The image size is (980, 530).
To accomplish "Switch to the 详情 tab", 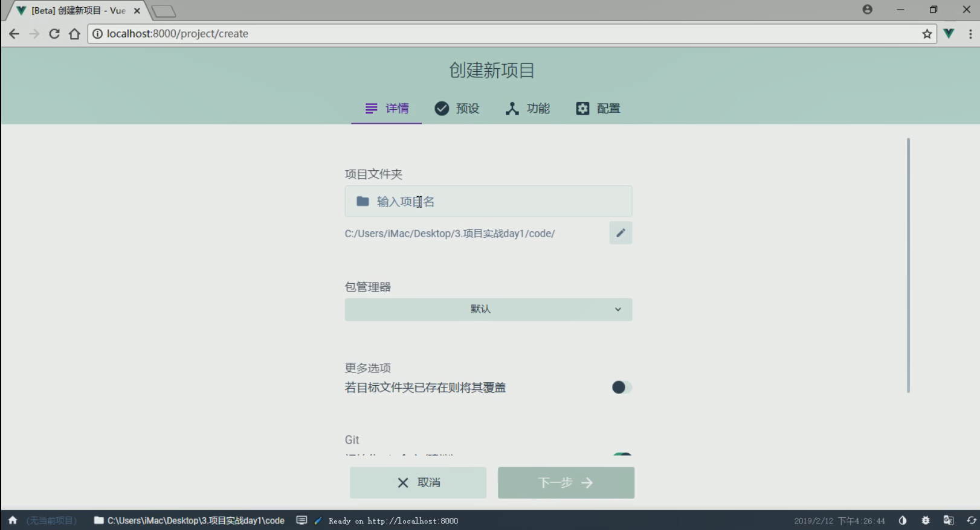I will pos(387,109).
